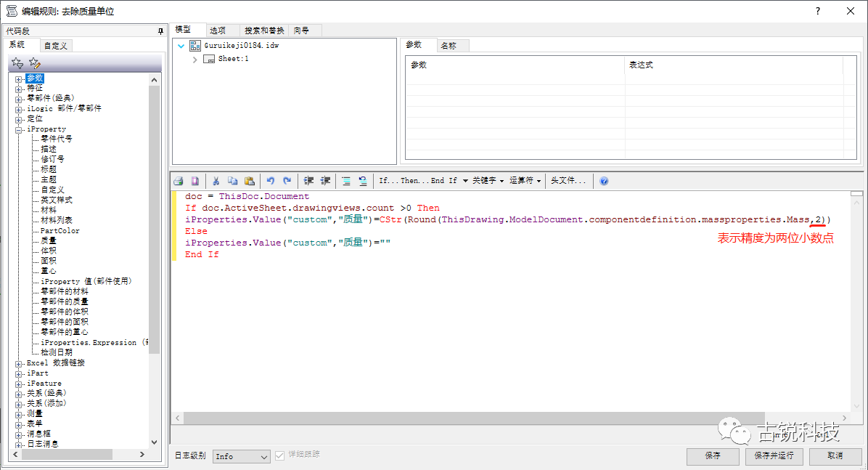Click the star filter snippets icon
Image resolution: width=868 pixels, height=470 pixels.
click(17, 62)
